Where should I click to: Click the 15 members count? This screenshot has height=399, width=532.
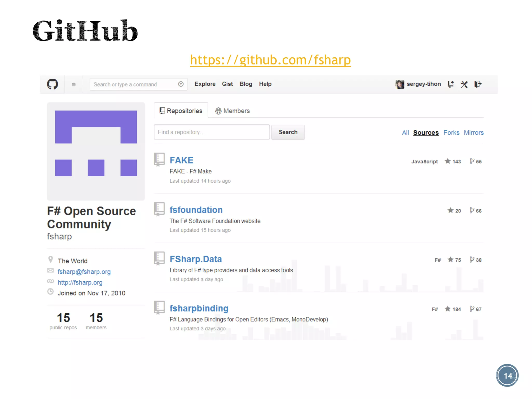click(x=96, y=321)
